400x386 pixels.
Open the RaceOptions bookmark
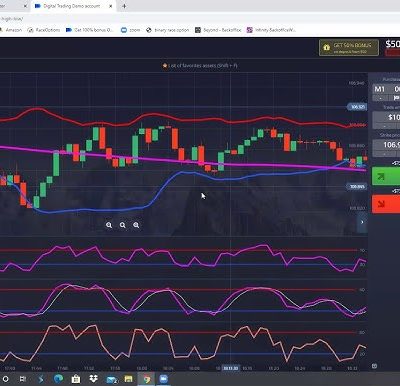click(44, 30)
